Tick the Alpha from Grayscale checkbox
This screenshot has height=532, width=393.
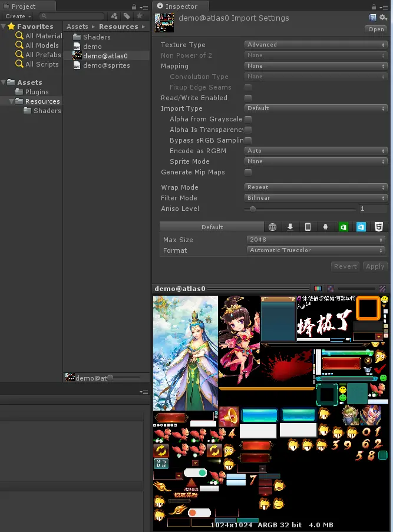[x=248, y=119]
